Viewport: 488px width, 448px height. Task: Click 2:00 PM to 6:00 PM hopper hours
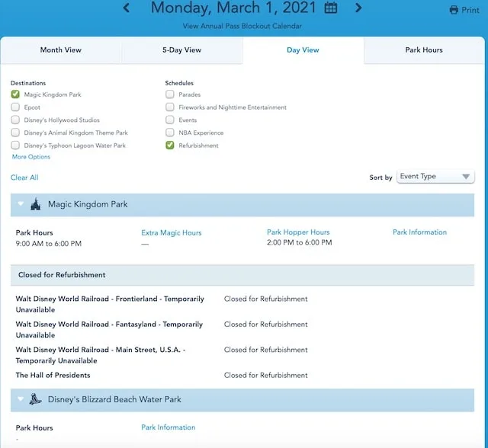(x=300, y=242)
